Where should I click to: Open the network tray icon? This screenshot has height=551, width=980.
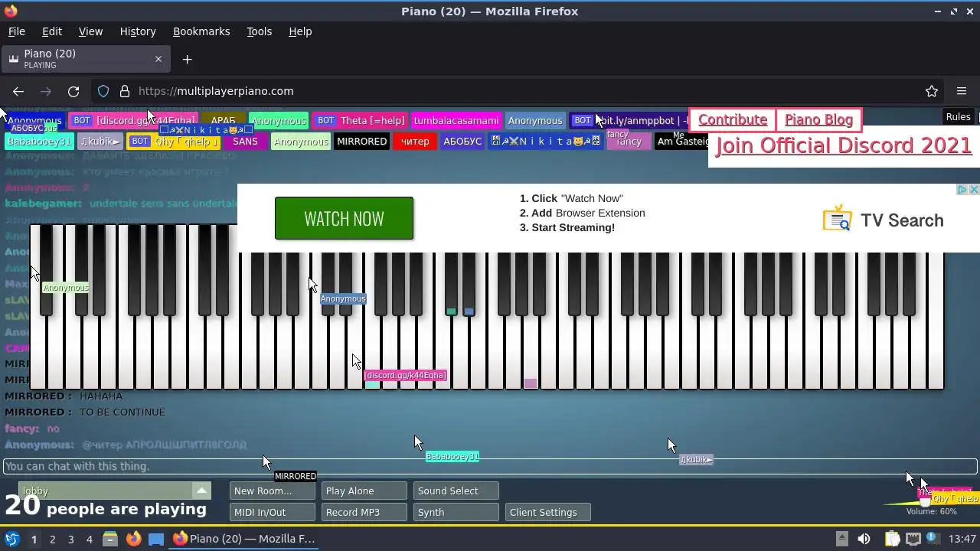912,539
